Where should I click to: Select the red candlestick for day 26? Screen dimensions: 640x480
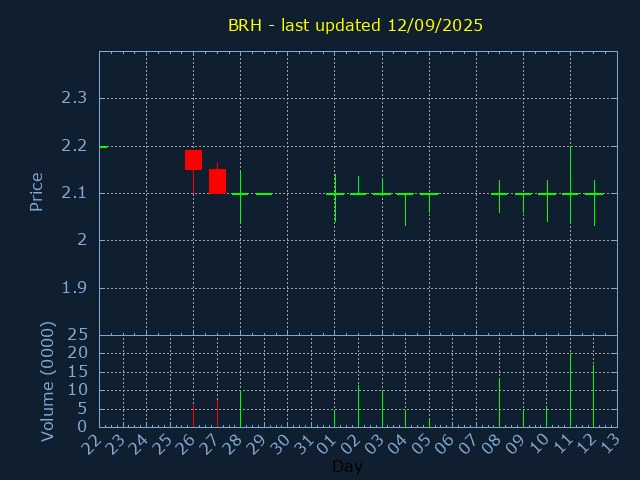(x=193, y=160)
